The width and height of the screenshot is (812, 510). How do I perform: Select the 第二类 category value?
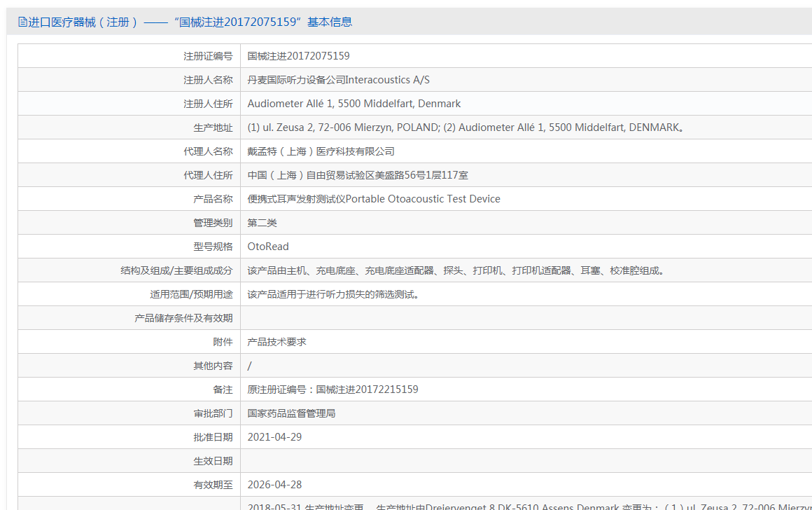point(262,223)
